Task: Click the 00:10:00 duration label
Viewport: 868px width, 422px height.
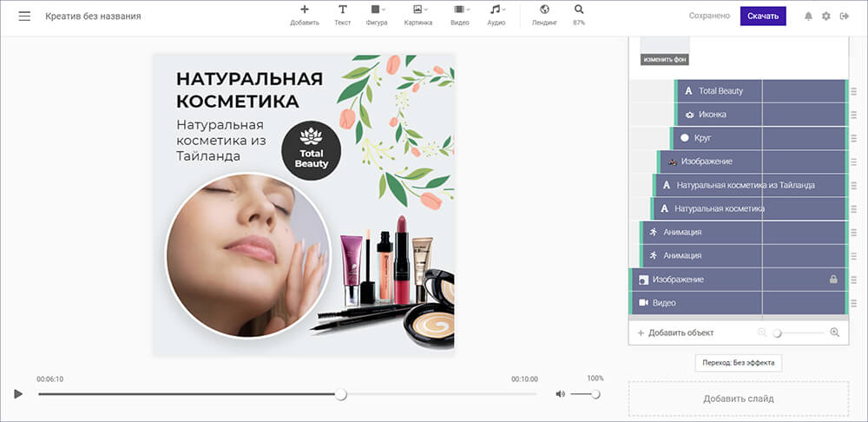Action: tap(524, 379)
